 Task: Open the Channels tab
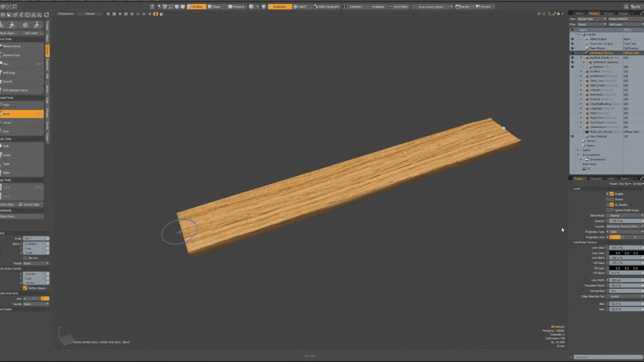[596, 179]
